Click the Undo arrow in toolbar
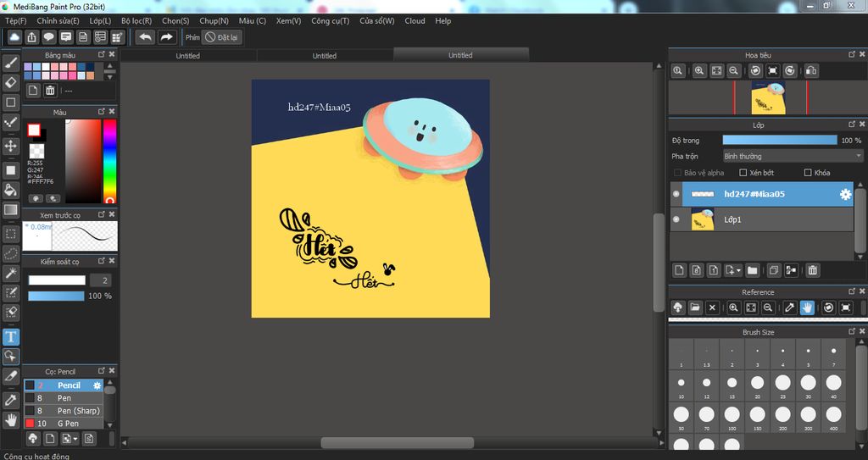868x460 pixels. coord(146,37)
